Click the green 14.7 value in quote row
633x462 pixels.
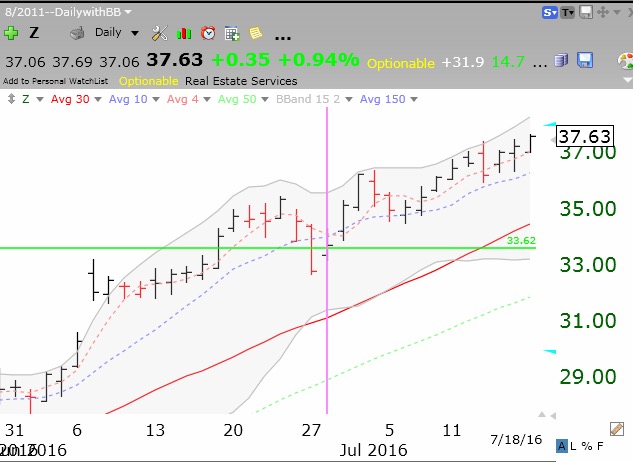pyautogui.click(x=508, y=62)
